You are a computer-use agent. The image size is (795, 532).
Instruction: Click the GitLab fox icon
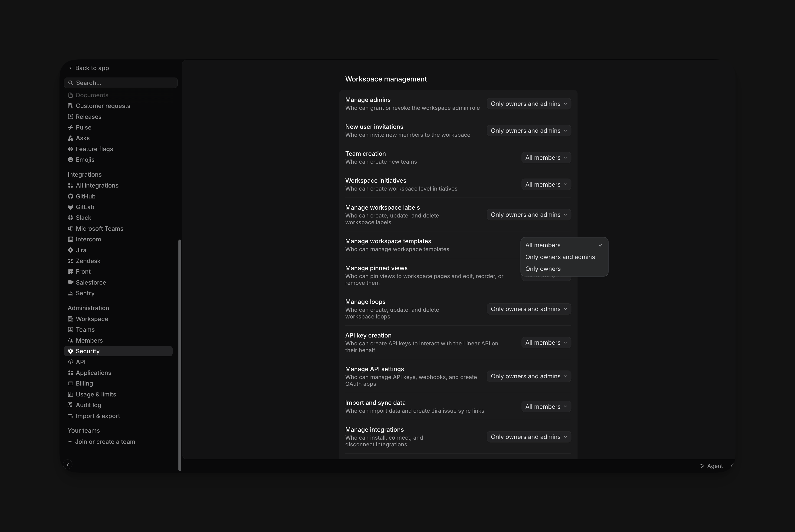(x=70, y=207)
